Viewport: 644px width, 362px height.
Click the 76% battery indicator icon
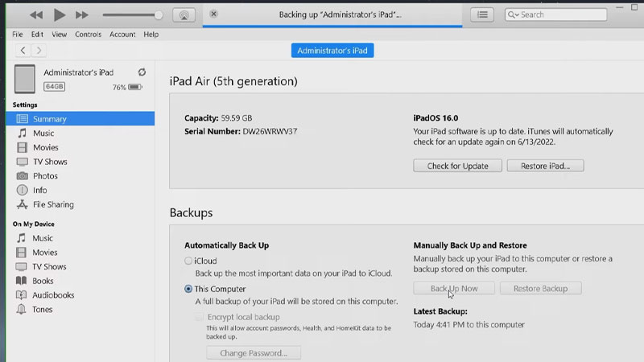[x=134, y=87]
